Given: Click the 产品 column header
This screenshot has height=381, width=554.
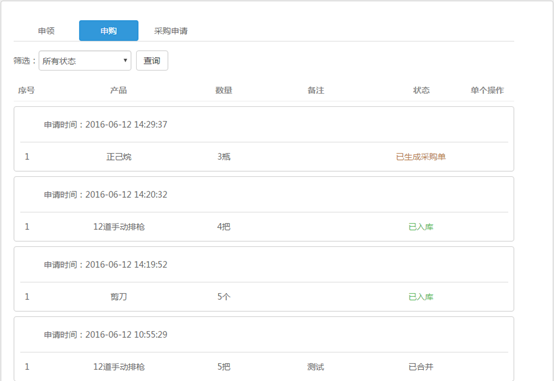Looking at the screenshot, I should pyautogui.click(x=118, y=90).
